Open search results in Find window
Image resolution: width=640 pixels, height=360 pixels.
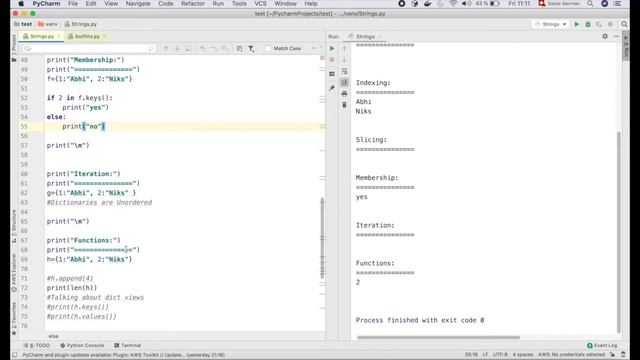239,49
